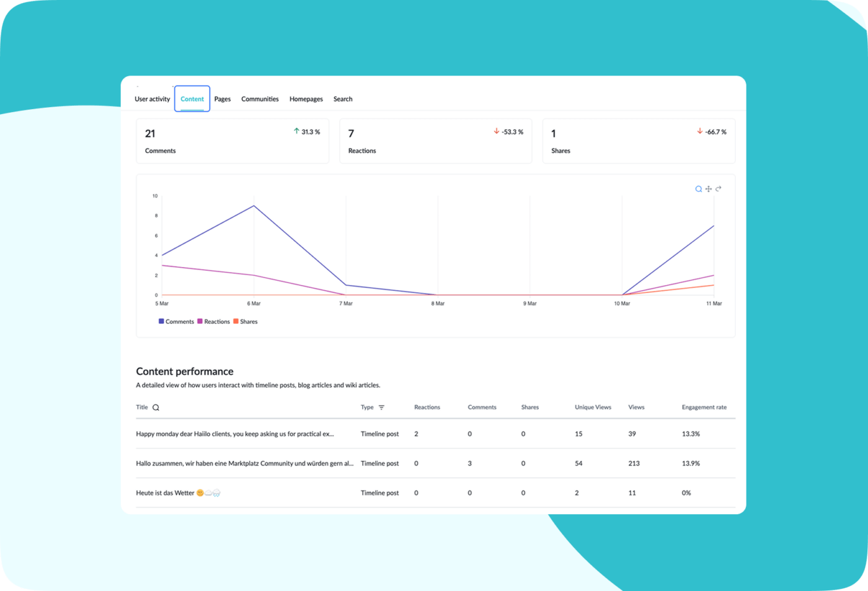Click the 'Content performance' heading

click(185, 372)
